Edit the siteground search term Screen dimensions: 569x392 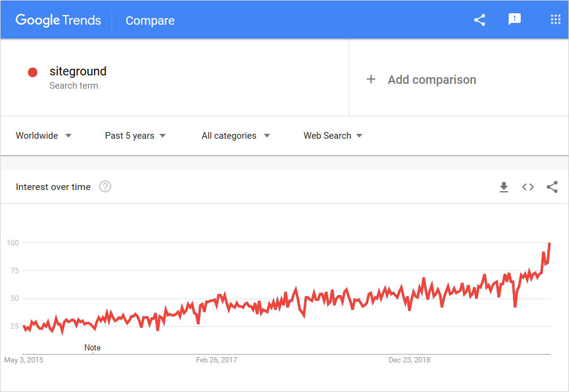[x=78, y=71]
